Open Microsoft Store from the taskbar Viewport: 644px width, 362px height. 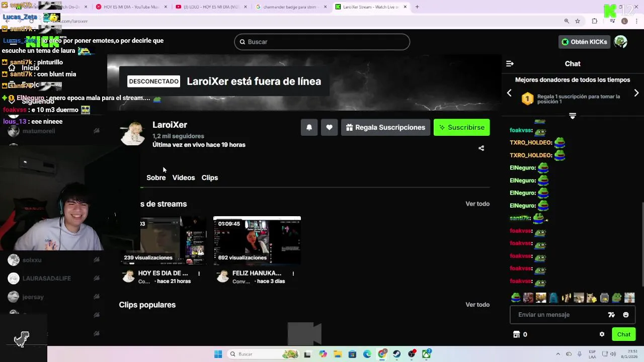352,354
